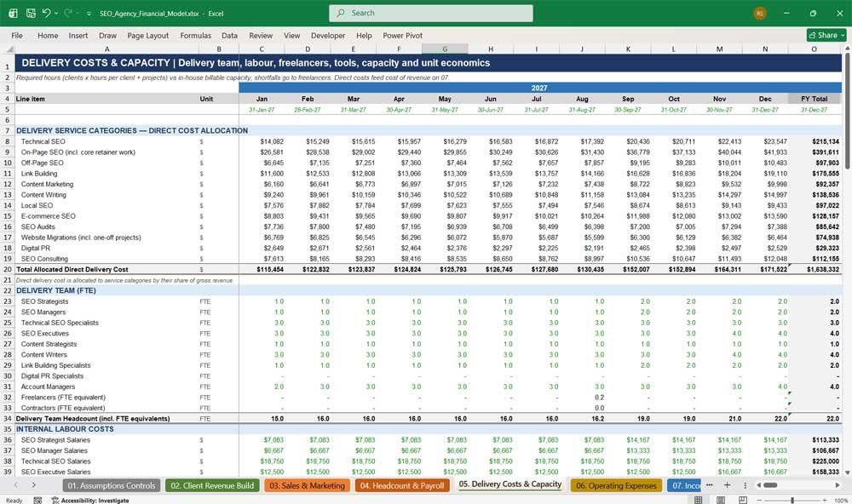852x504 pixels.
Task: Open the Help ribbon tab
Action: (x=364, y=35)
